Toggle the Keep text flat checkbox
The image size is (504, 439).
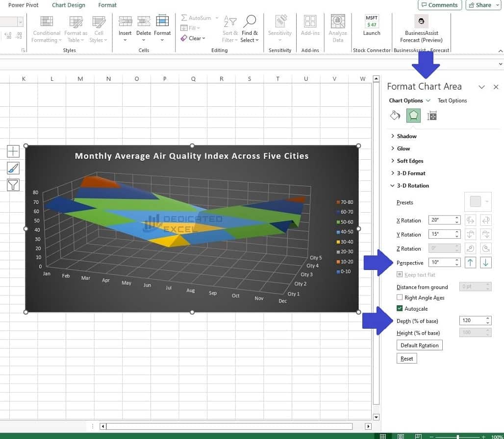coord(400,274)
